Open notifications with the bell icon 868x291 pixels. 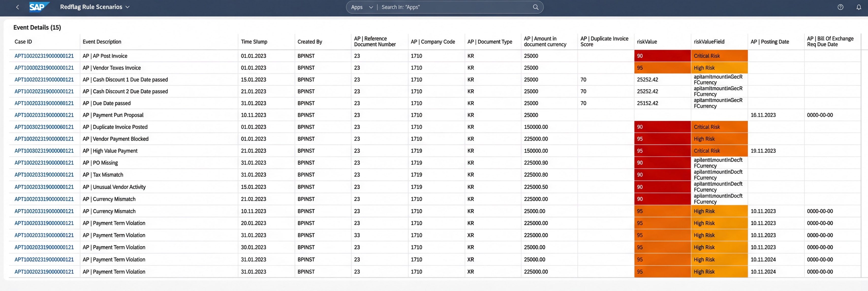(860, 7)
